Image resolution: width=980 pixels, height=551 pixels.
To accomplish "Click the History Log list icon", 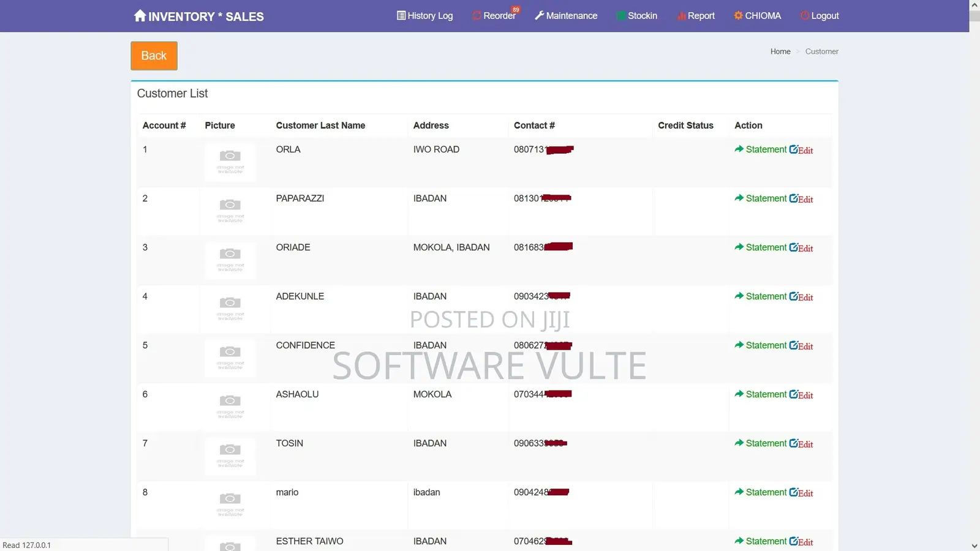I will 401,15.
